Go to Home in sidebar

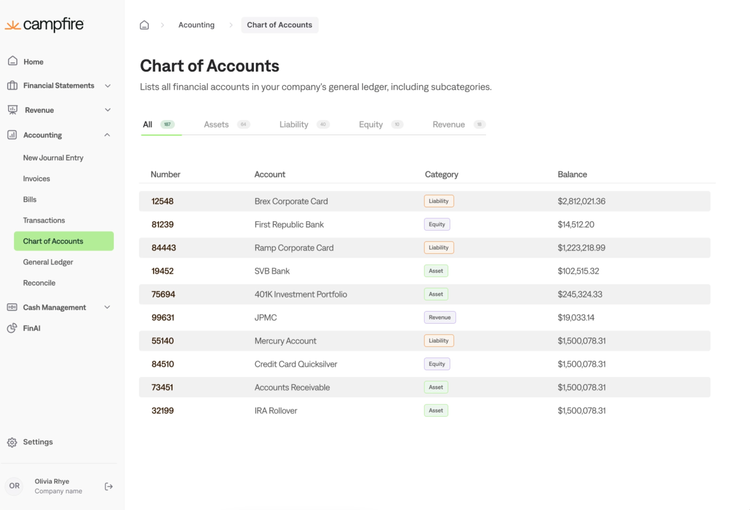[33, 62]
